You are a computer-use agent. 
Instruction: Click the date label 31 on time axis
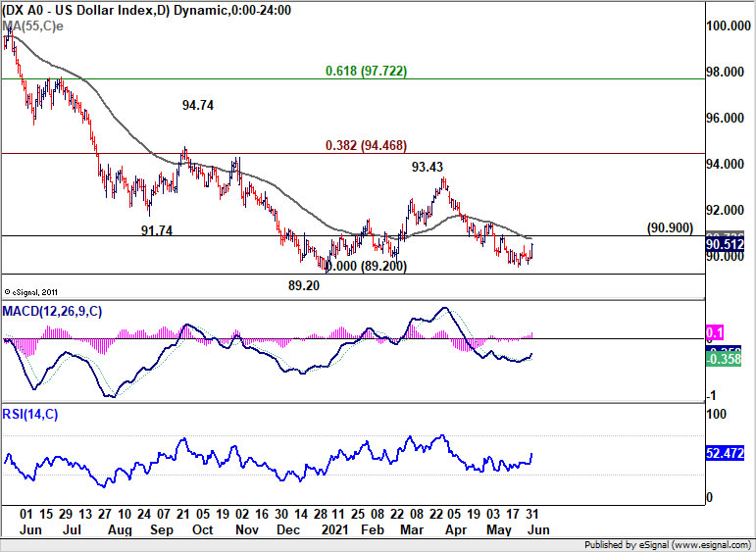[x=532, y=515]
